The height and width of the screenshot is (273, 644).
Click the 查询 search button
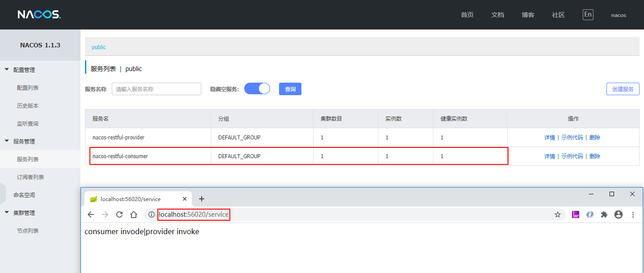tap(290, 89)
